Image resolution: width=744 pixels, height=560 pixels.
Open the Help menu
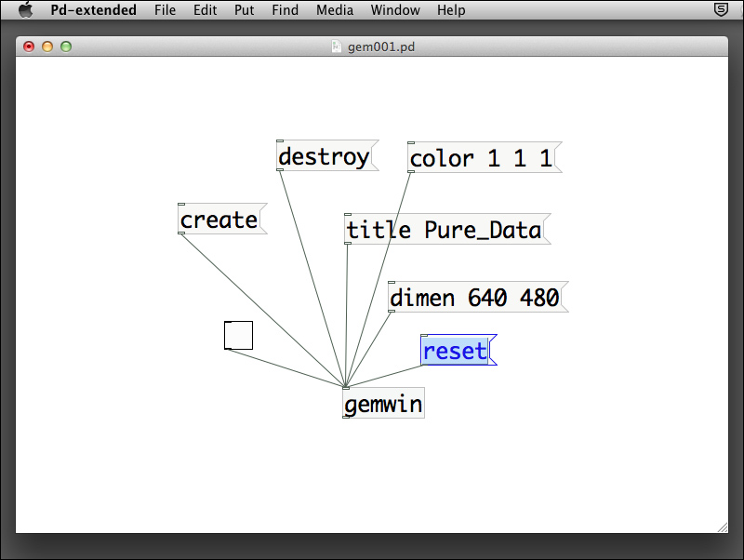click(x=451, y=9)
